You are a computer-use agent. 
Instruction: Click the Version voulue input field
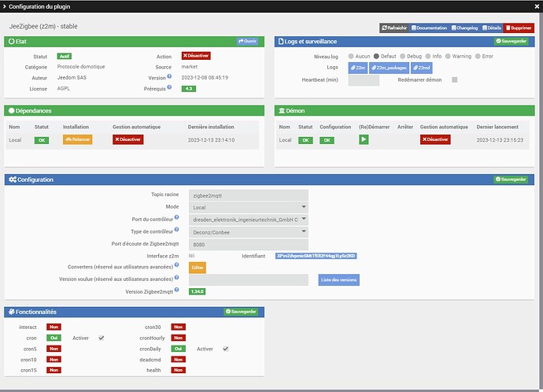coord(249,279)
